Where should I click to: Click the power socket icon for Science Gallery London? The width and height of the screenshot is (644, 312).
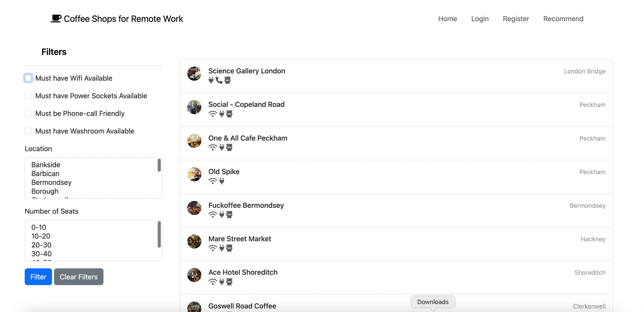click(210, 80)
